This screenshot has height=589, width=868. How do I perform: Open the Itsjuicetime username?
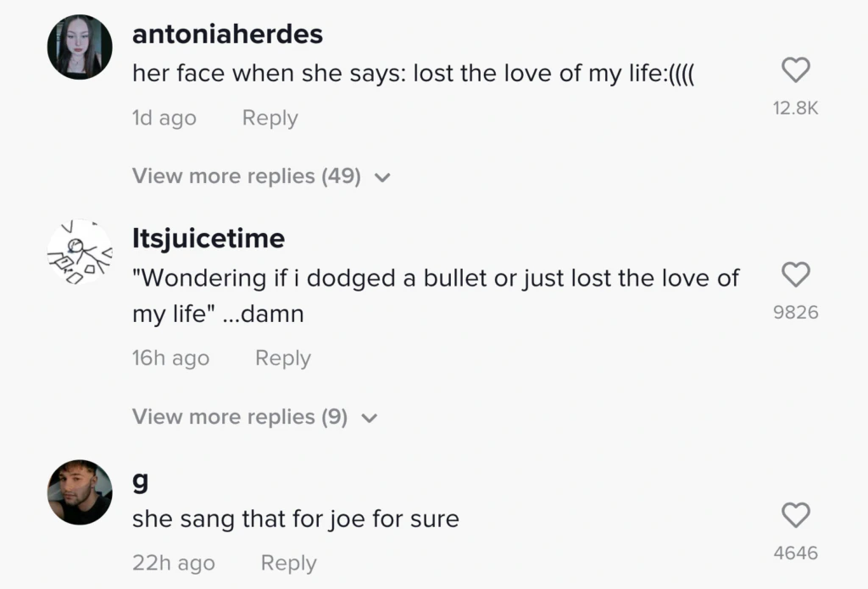(209, 239)
